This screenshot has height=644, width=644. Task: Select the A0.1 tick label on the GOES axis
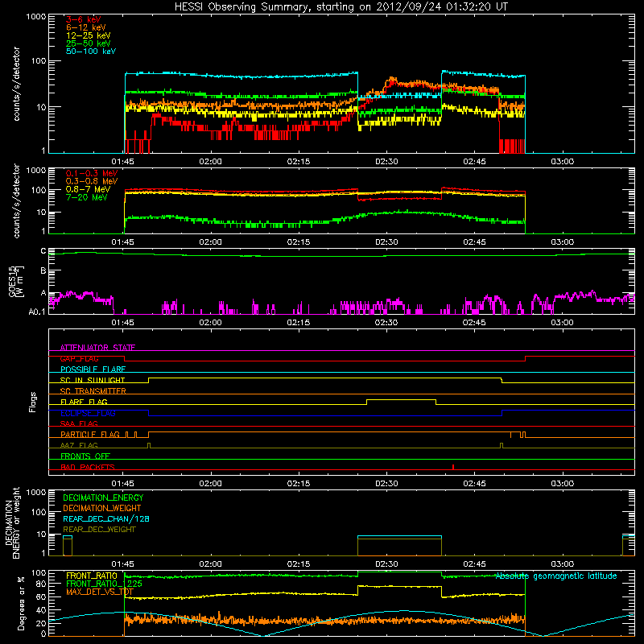pyautogui.click(x=37, y=312)
